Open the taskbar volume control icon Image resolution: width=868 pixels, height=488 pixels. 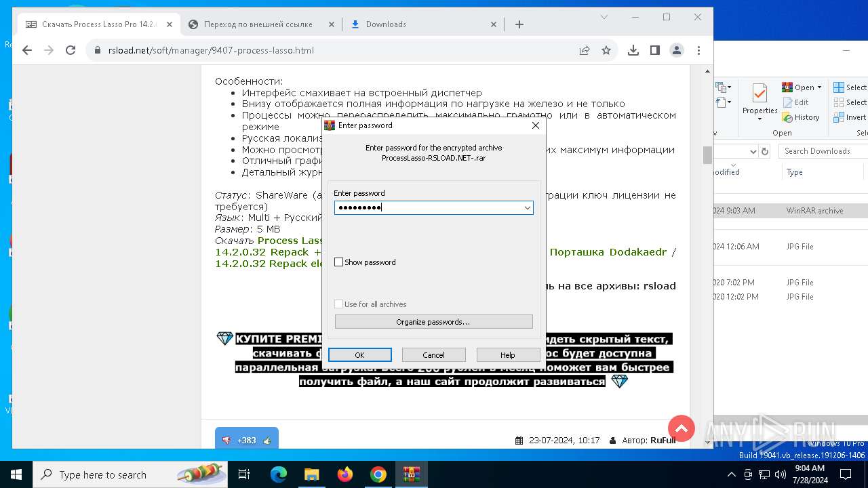pos(780,474)
